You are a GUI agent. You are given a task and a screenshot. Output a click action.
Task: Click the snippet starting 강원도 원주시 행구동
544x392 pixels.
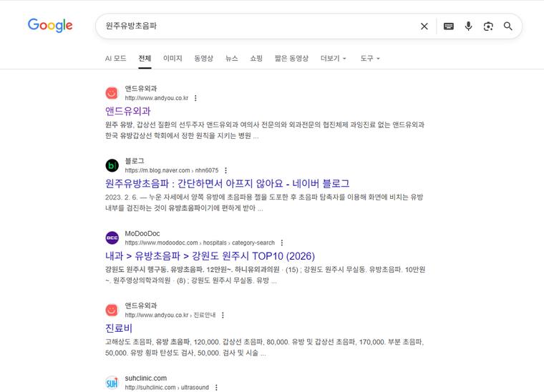pyautogui.click(x=265, y=275)
